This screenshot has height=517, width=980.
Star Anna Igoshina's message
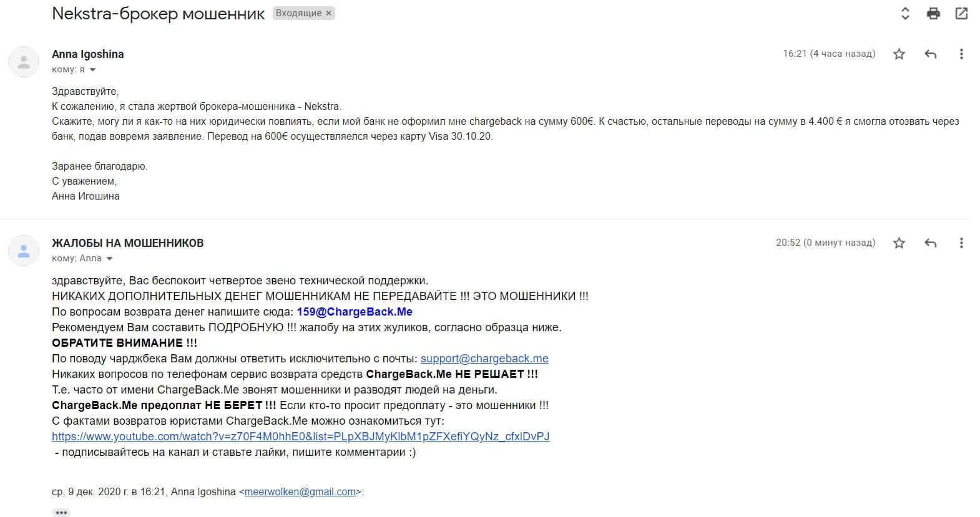[899, 54]
